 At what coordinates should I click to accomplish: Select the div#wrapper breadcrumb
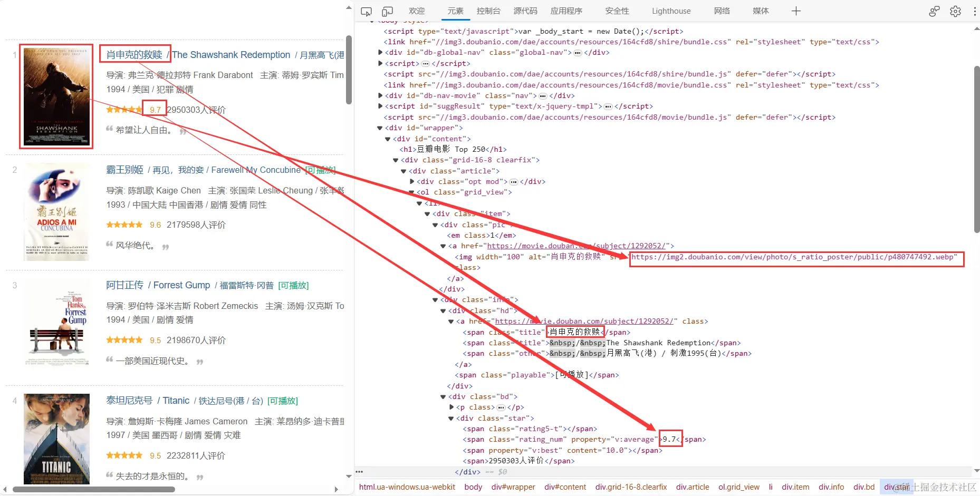pos(513,487)
